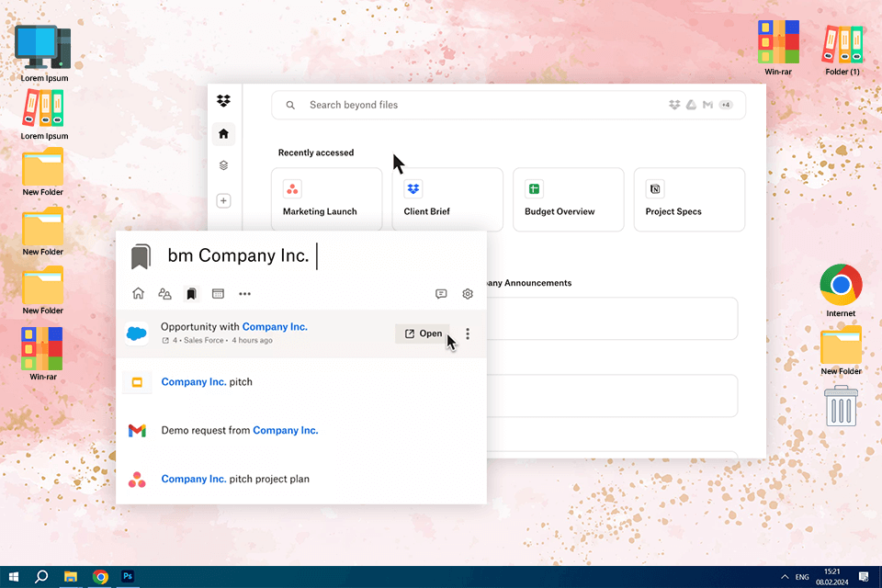
Task: Click the Asana icon of project plan result
Action: click(x=137, y=480)
